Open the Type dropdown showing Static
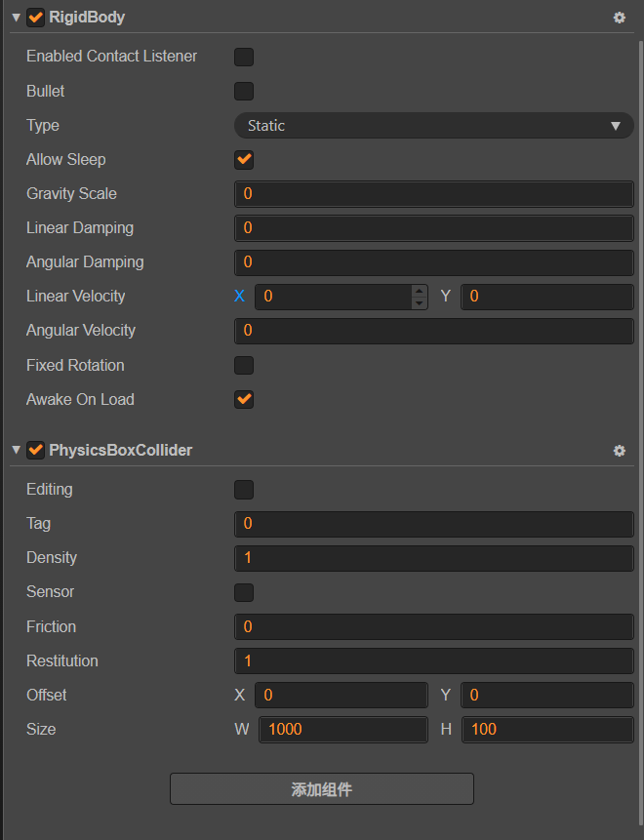644x840 pixels. pyautogui.click(x=433, y=126)
